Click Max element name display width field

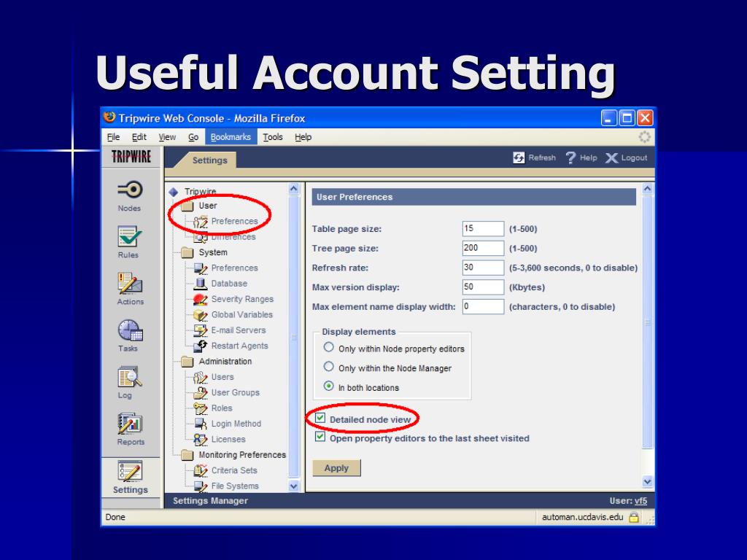(x=483, y=307)
